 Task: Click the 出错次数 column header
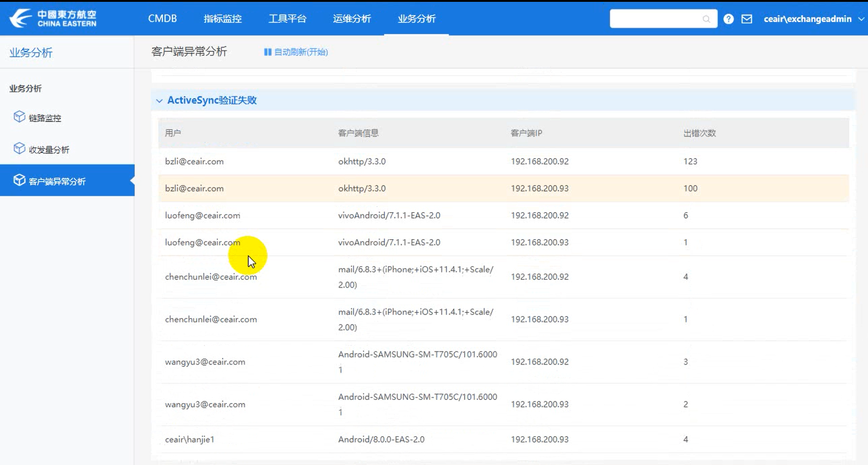click(700, 133)
